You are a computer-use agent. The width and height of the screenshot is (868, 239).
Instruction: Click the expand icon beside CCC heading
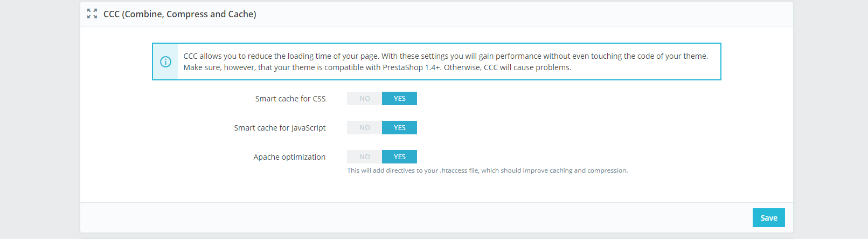click(x=92, y=13)
